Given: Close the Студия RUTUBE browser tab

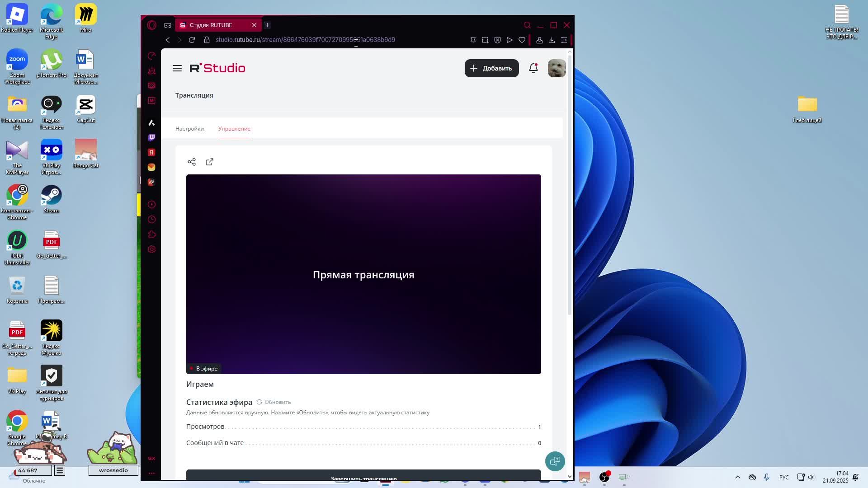Looking at the screenshot, I should [x=254, y=25].
